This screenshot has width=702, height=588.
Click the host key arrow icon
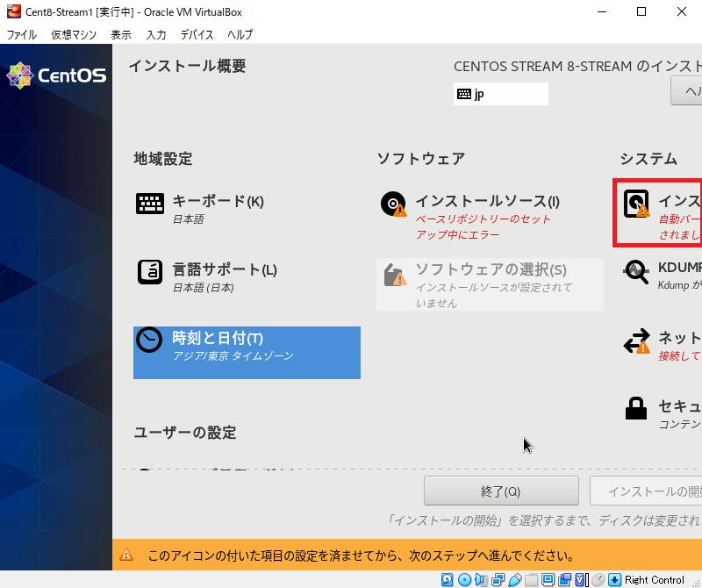pyautogui.click(x=615, y=580)
